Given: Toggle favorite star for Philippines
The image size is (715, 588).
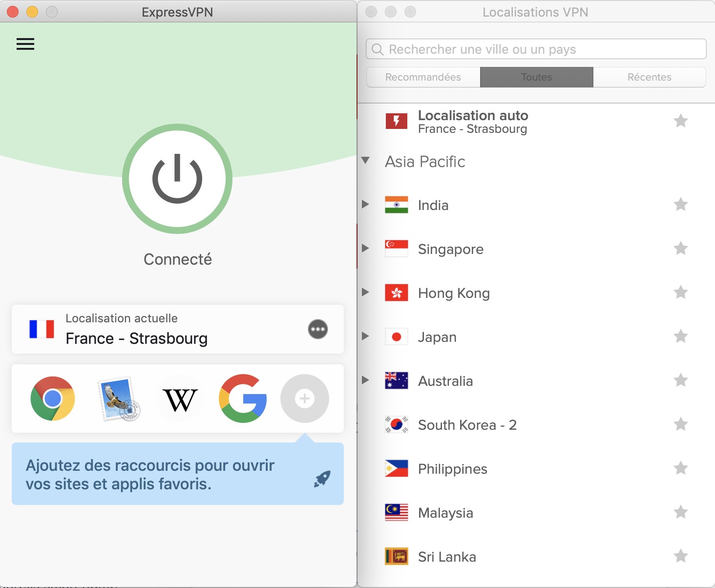Looking at the screenshot, I should click(681, 468).
